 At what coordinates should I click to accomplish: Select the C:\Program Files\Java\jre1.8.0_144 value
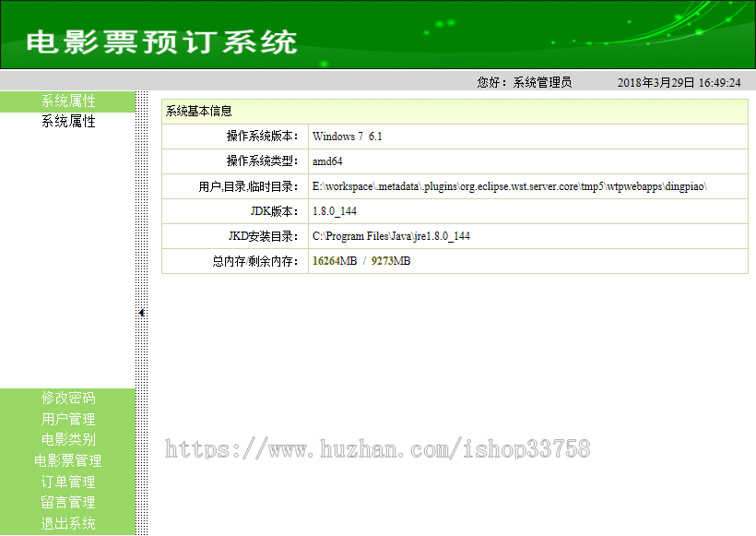391,236
